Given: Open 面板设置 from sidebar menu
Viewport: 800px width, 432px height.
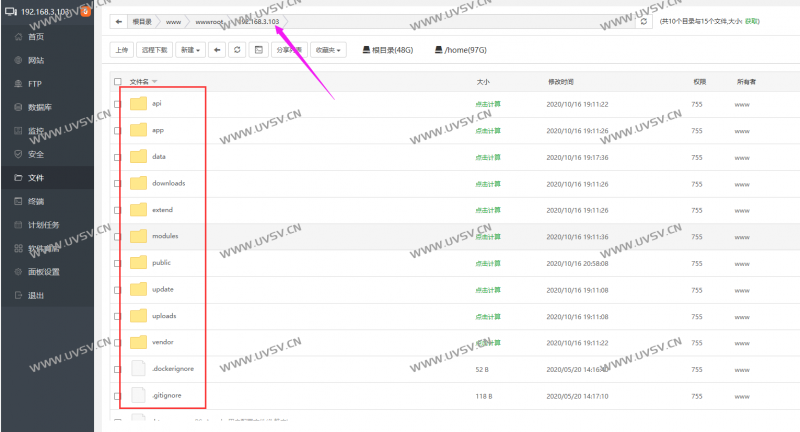Looking at the screenshot, I should click(44, 272).
